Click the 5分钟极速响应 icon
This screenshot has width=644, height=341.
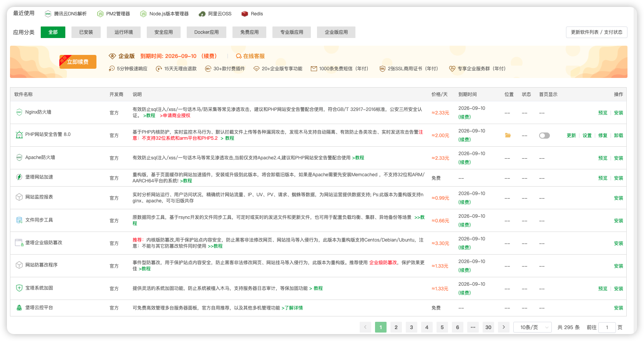point(112,68)
